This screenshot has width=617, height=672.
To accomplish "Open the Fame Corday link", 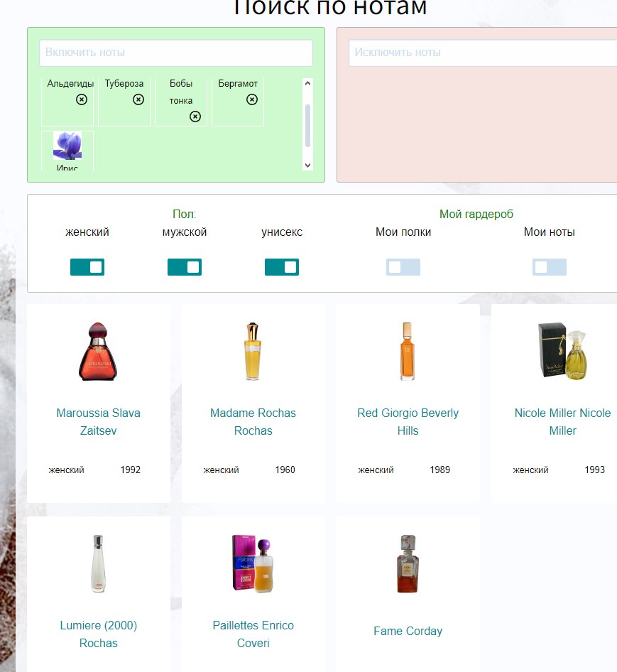I will click(408, 631).
